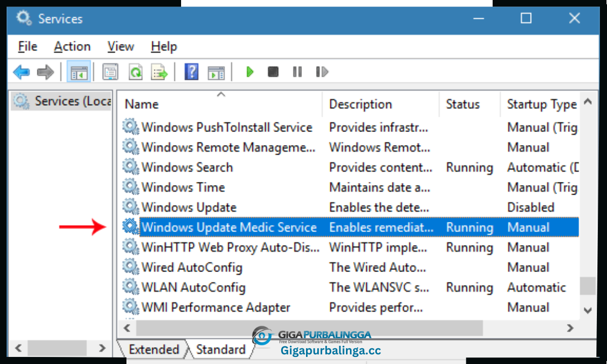Click Running status of Windows Search
The width and height of the screenshot is (607, 364).
[469, 167]
